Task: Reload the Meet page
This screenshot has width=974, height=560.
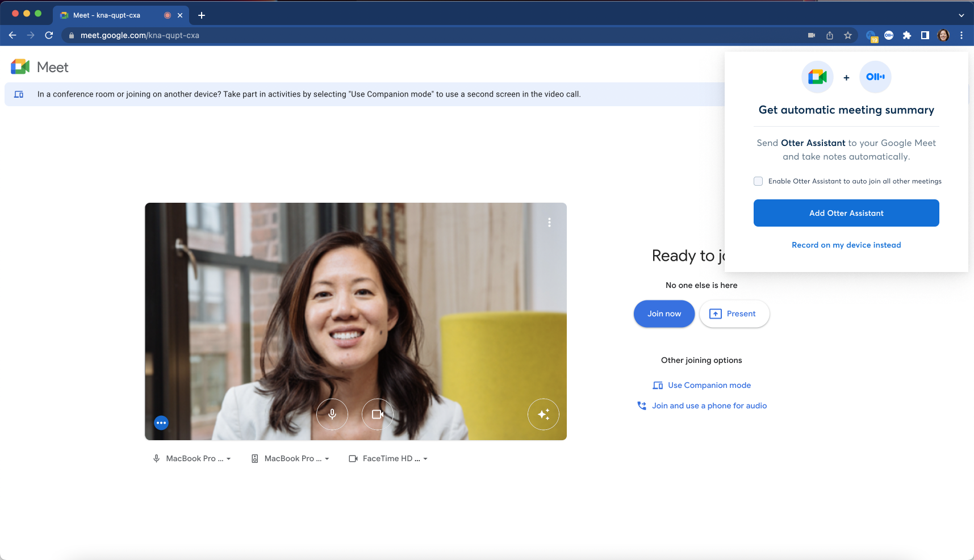Action: tap(49, 35)
